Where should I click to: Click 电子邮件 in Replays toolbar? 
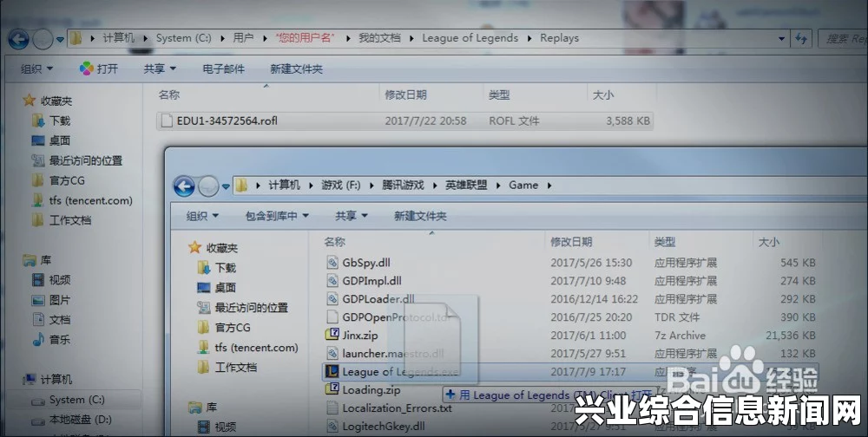(224, 69)
